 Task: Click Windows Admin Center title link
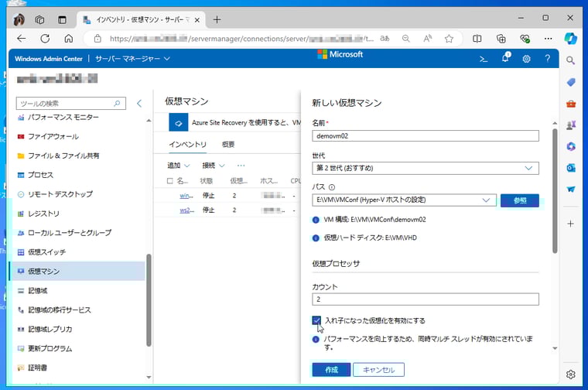tap(49, 59)
